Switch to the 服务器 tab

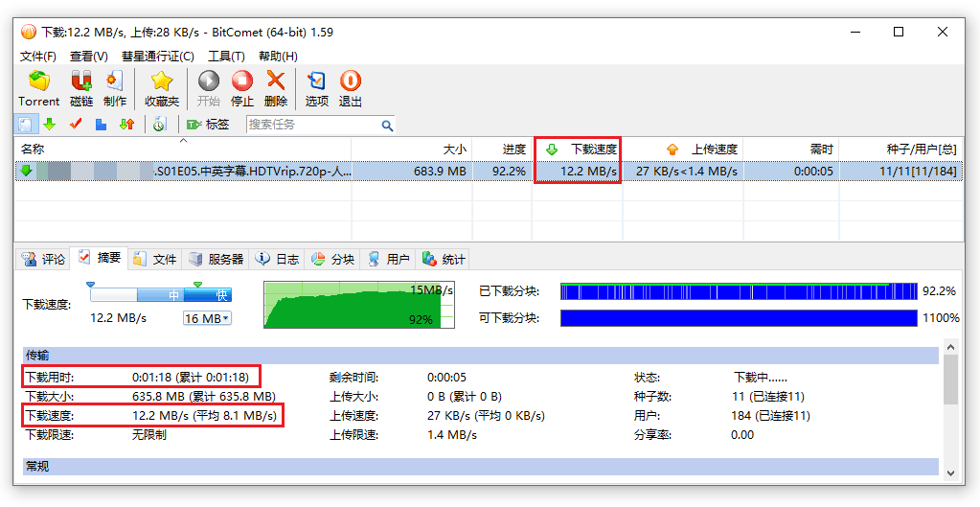pyautogui.click(x=217, y=259)
